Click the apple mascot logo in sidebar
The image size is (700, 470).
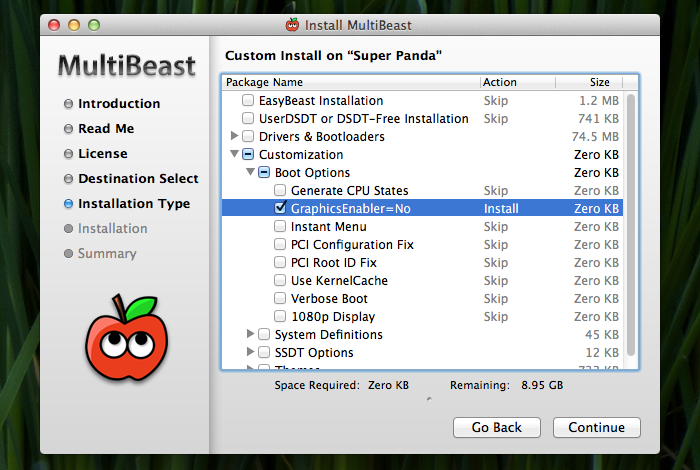click(126, 338)
